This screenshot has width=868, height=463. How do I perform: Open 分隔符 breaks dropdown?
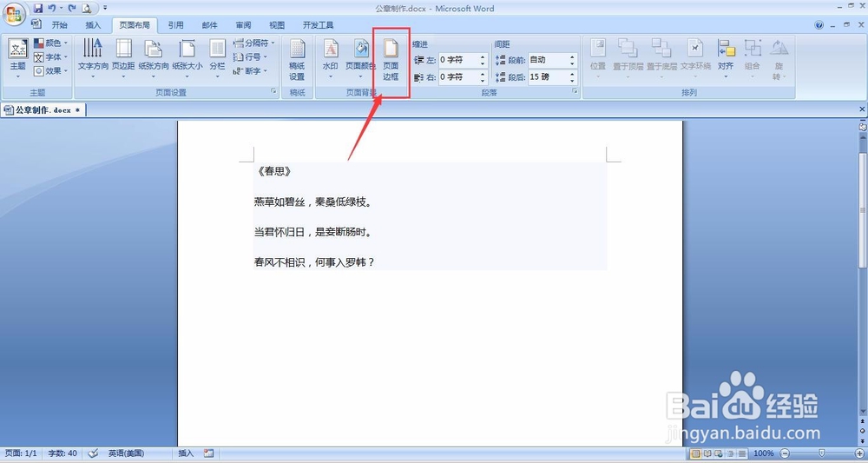tap(253, 43)
